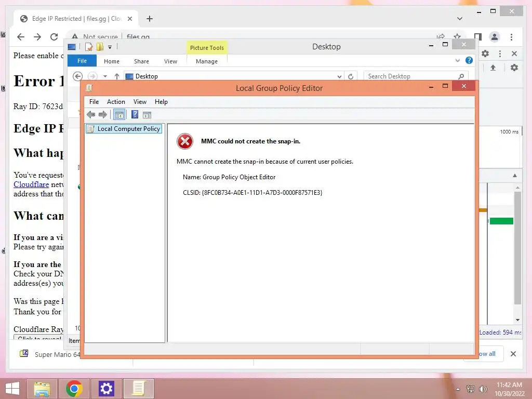
Task: Open File Explorer from taskbar
Action: (42, 389)
